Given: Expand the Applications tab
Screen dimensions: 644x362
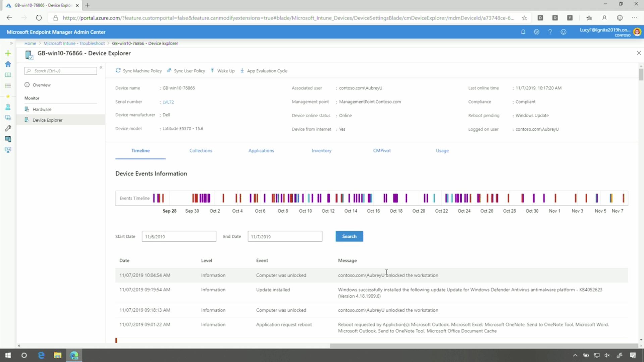Looking at the screenshot, I should 261,150.
